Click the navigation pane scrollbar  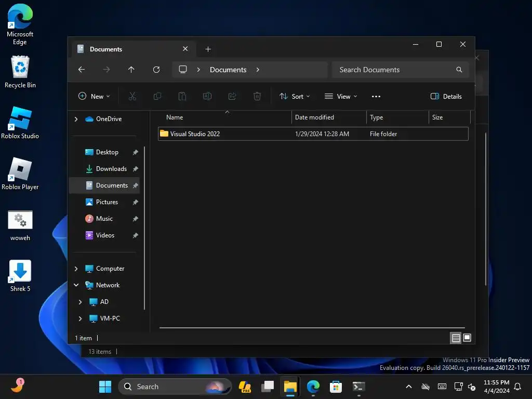(144, 228)
